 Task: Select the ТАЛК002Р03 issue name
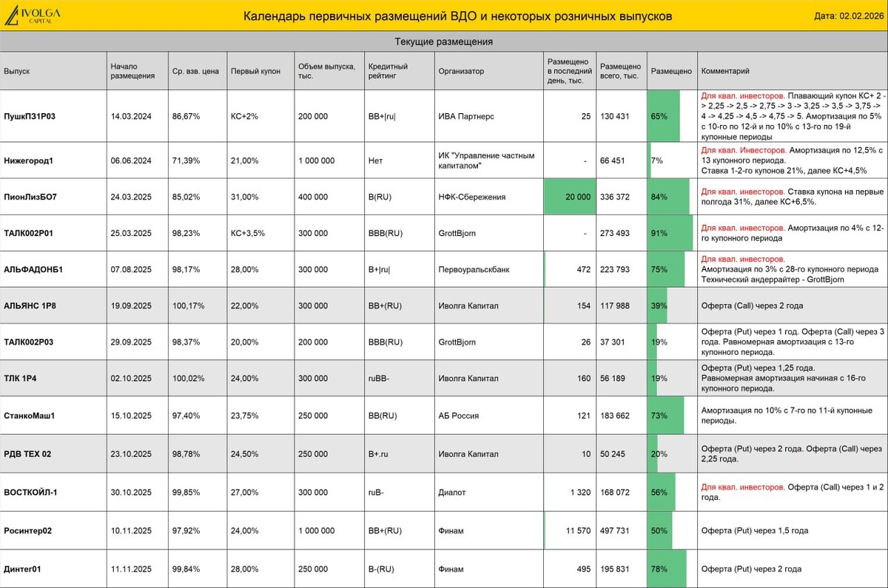click(x=29, y=342)
